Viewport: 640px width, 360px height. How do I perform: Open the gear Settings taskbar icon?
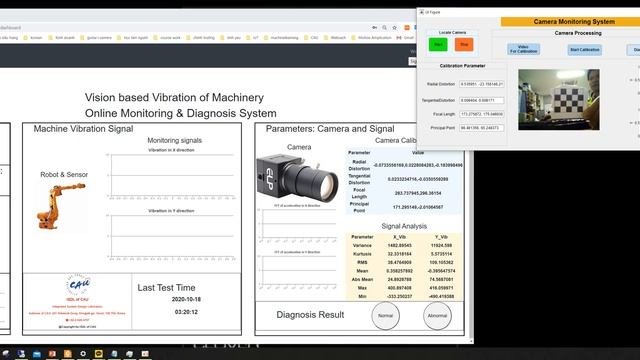[83, 353]
